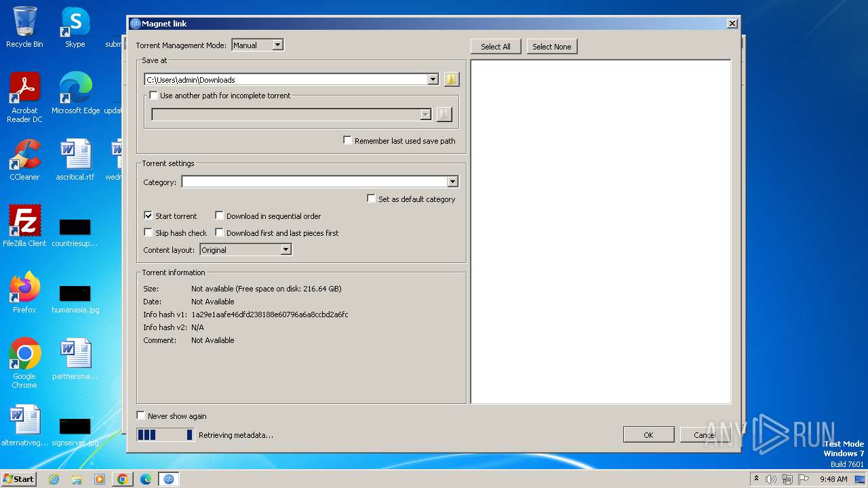Open Internet Explorer from taskbar
868x488 pixels.
click(x=54, y=479)
